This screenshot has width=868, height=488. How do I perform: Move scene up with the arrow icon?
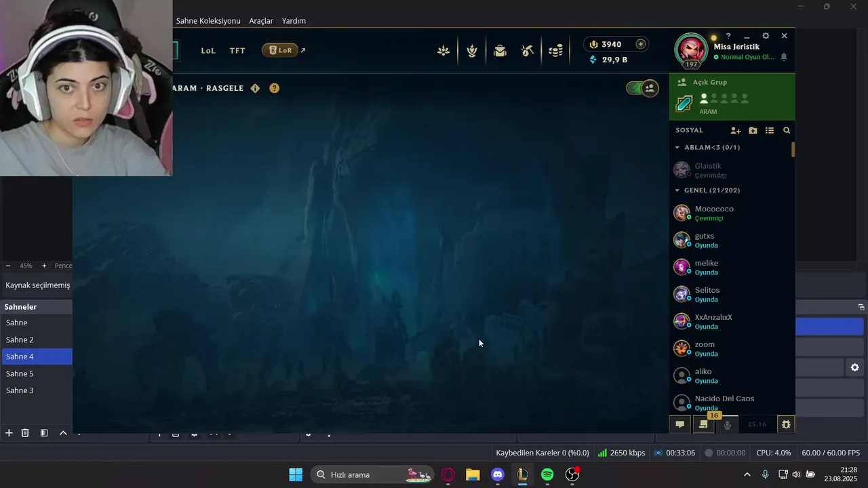click(63, 433)
